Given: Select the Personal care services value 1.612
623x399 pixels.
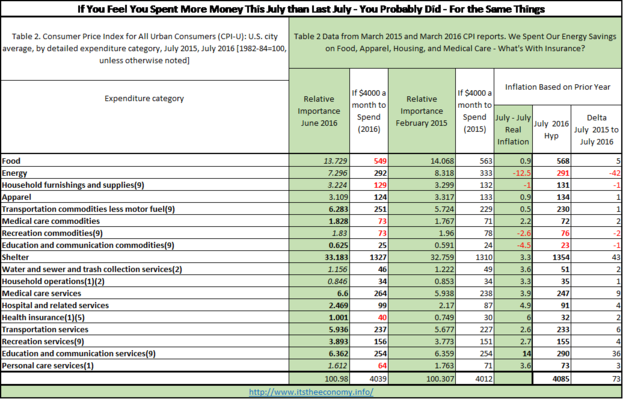Looking at the screenshot, I should coord(337,365).
